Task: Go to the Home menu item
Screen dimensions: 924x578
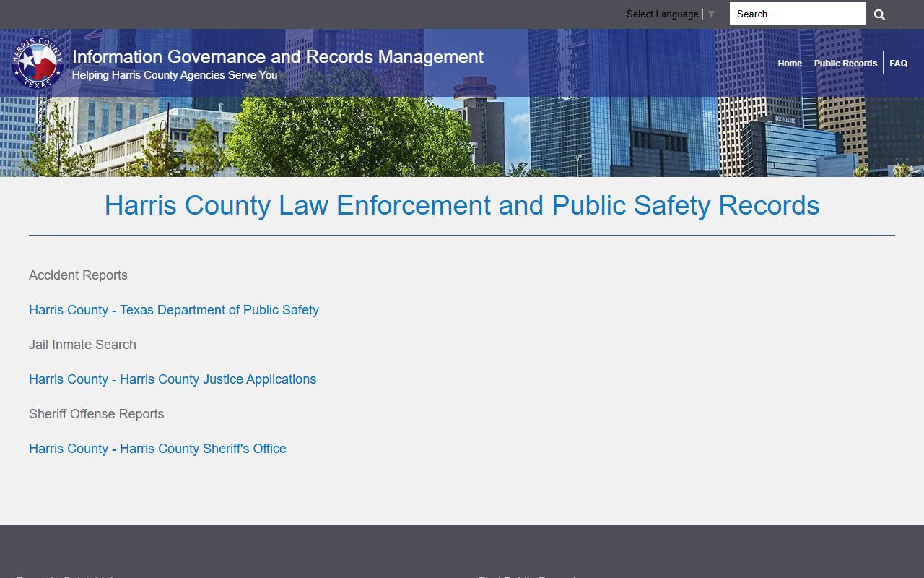Action: (790, 64)
